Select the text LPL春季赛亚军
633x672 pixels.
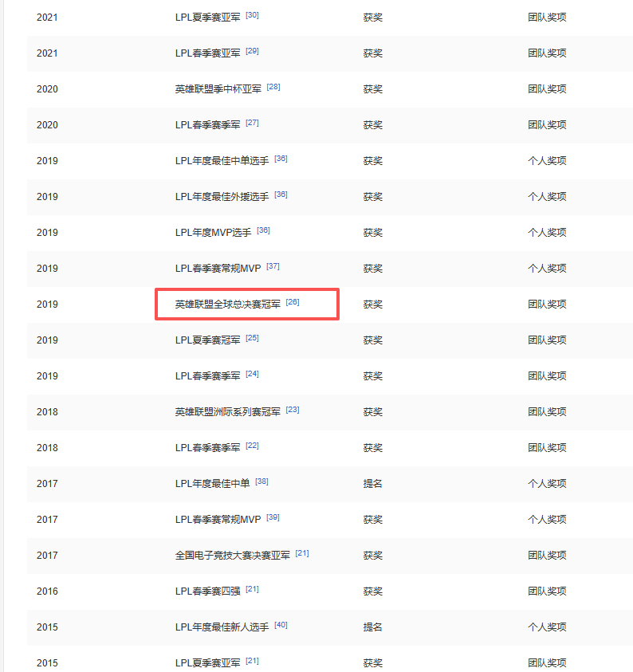tap(208, 53)
